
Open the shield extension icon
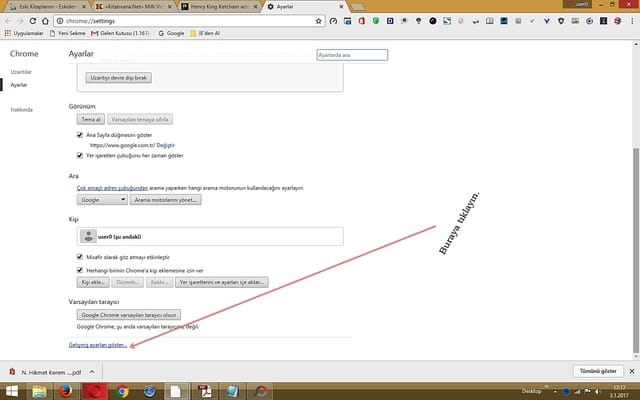click(561, 21)
